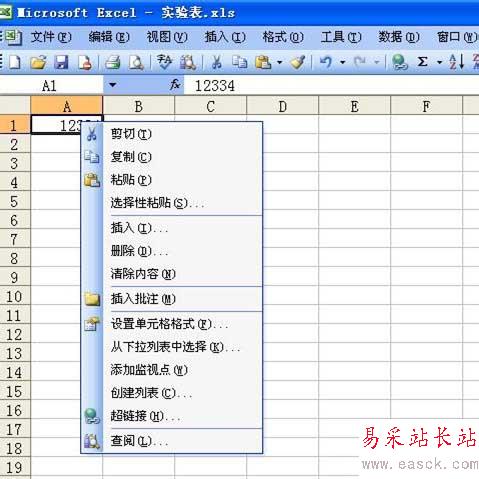Open the 数据(D) menu
The height and width of the screenshot is (479, 479).
coord(399,37)
